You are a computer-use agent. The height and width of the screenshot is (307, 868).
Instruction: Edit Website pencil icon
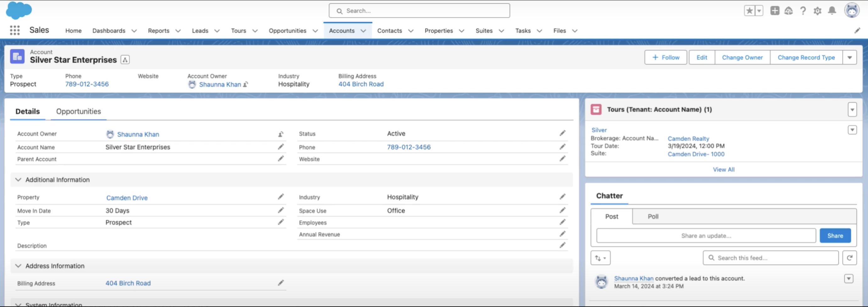tap(562, 159)
